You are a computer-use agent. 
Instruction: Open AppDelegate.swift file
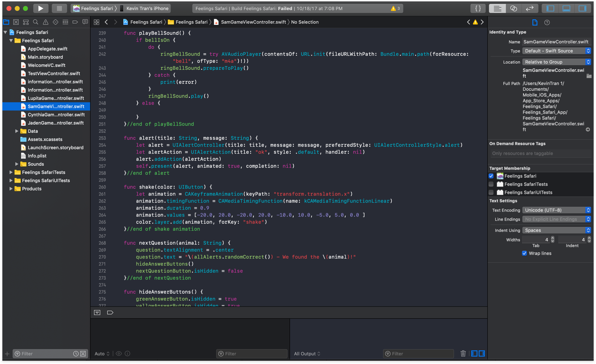(48, 49)
